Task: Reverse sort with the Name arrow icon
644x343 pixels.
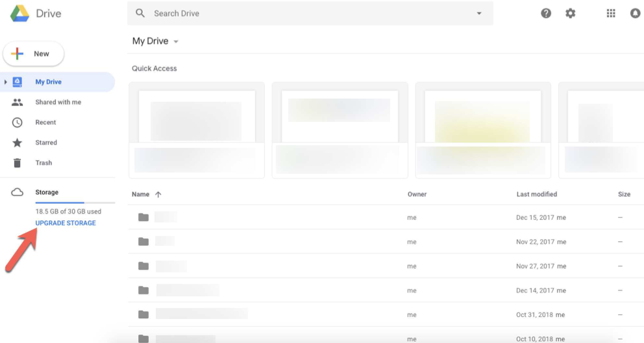Action: click(x=158, y=195)
